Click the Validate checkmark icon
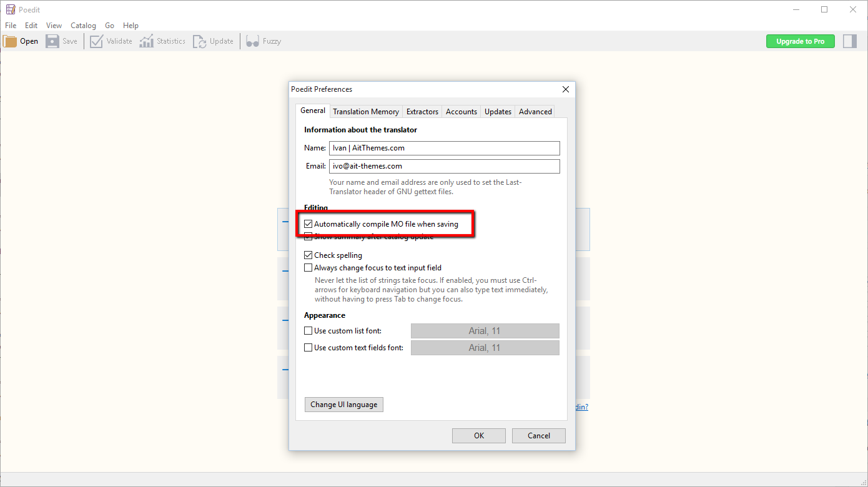The height and width of the screenshot is (487, 868). coord(96,41)
